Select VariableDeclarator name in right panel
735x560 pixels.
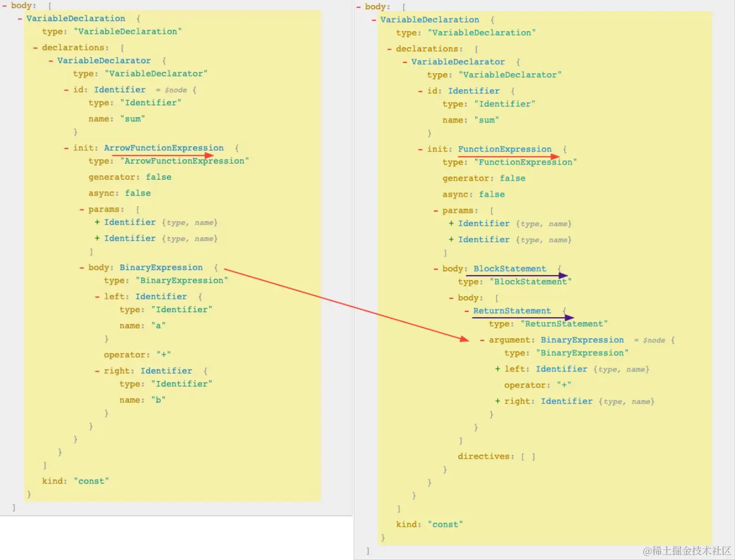pos(458,62)
